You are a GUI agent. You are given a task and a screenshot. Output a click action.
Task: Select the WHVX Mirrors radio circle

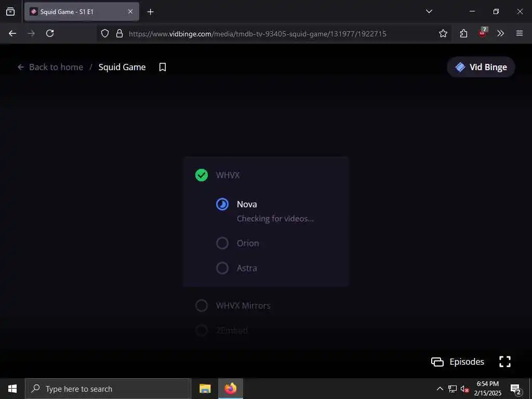coord(202,305)
